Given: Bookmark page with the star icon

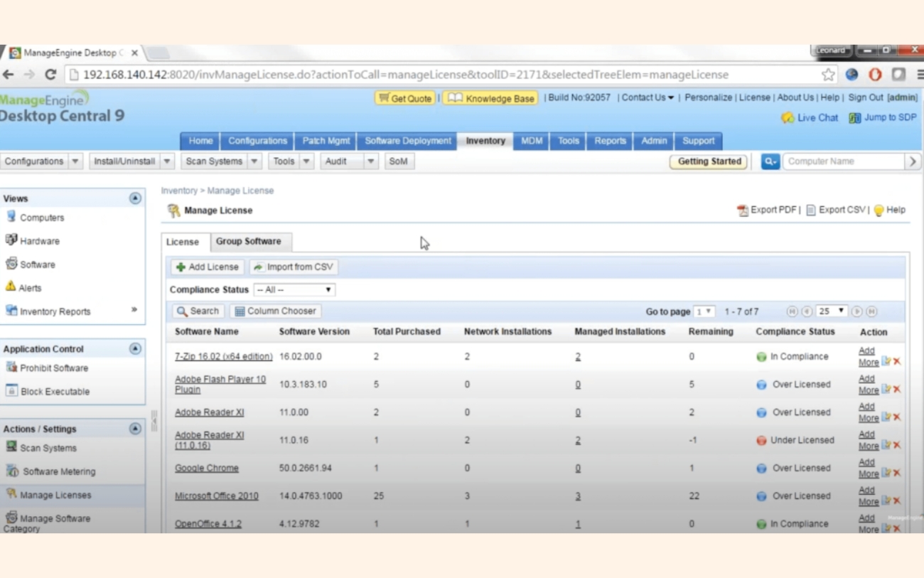Looking at the screenshot, I should [828, 75].
